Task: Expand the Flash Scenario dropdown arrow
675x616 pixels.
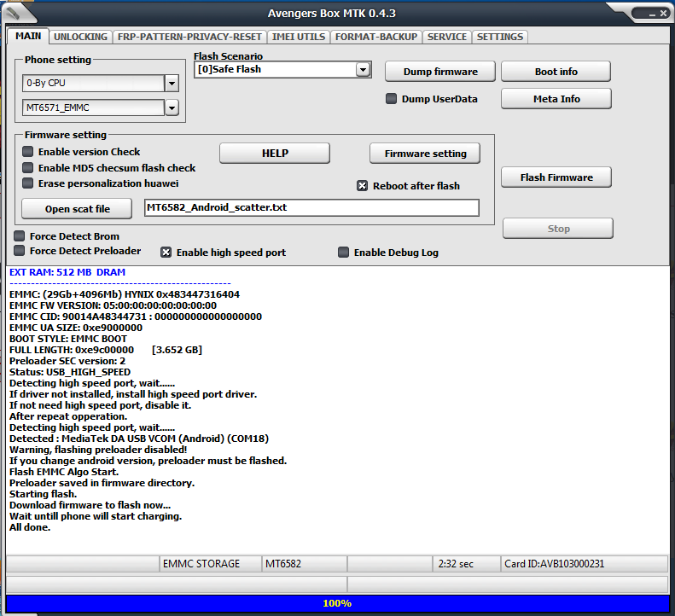Action: pyautogui.click(x=363, y=69)
